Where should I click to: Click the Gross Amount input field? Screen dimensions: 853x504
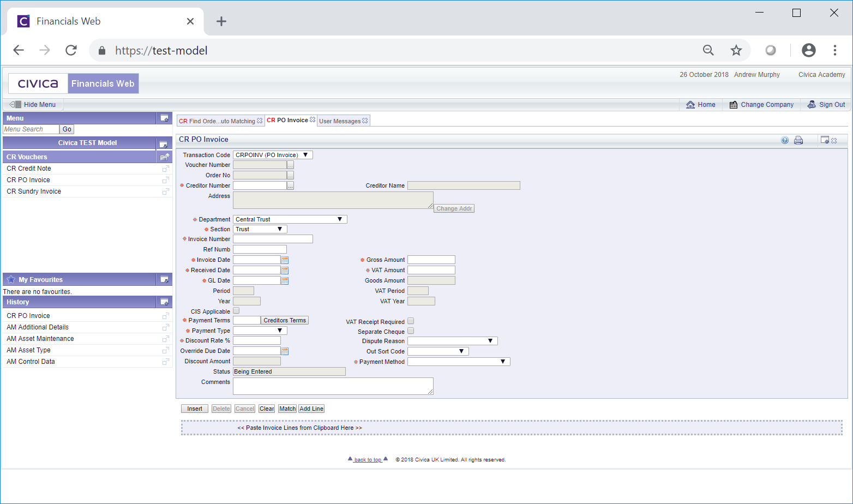click(x=431, y=260)
